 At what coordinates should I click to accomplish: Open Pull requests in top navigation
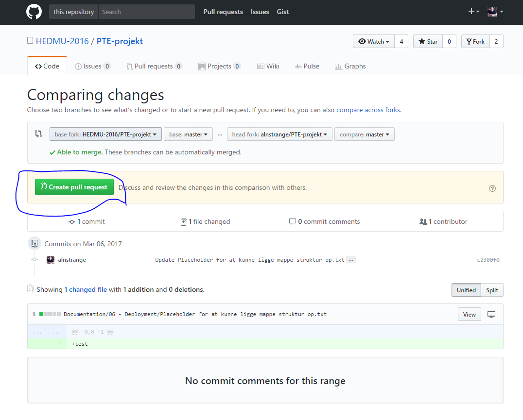[223, 12]
